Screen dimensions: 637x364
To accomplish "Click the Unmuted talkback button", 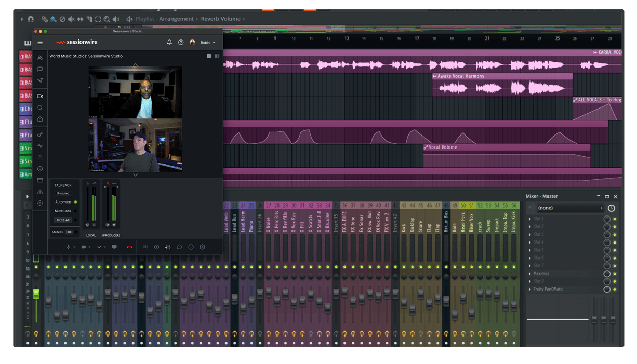I will pos(63,193).
